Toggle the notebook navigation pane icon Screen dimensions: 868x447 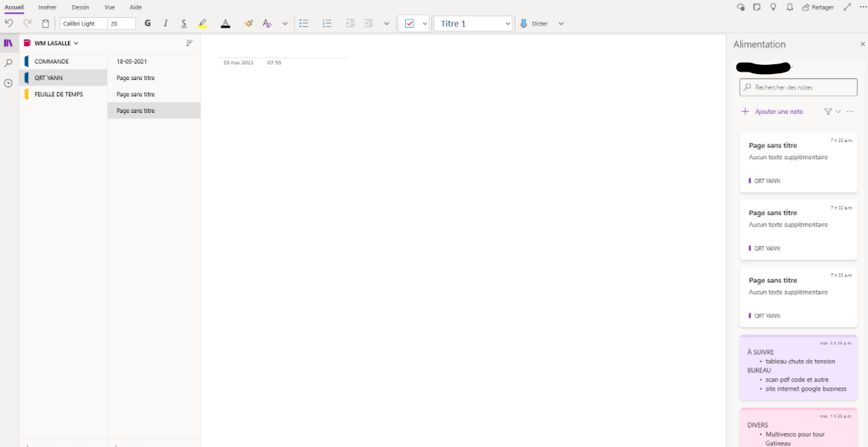click(8, 43)
